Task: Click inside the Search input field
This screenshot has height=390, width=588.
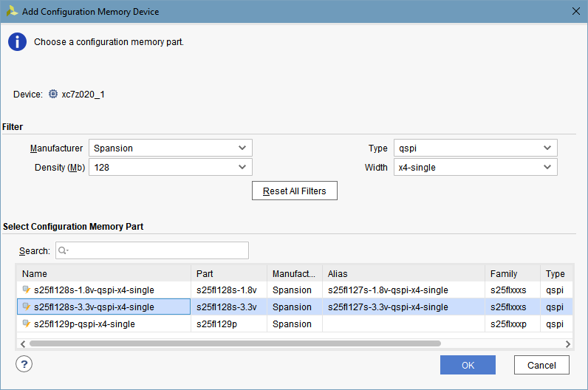Action: point(155,251)
